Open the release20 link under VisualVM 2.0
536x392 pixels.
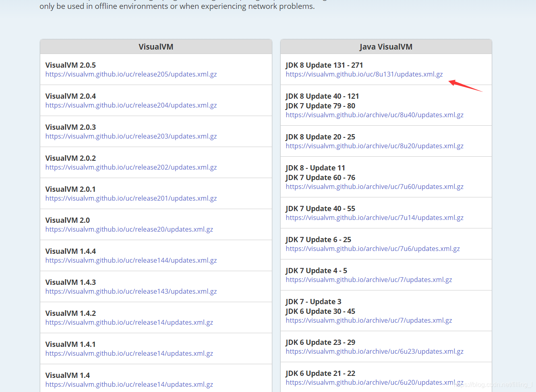coord(129,229)
